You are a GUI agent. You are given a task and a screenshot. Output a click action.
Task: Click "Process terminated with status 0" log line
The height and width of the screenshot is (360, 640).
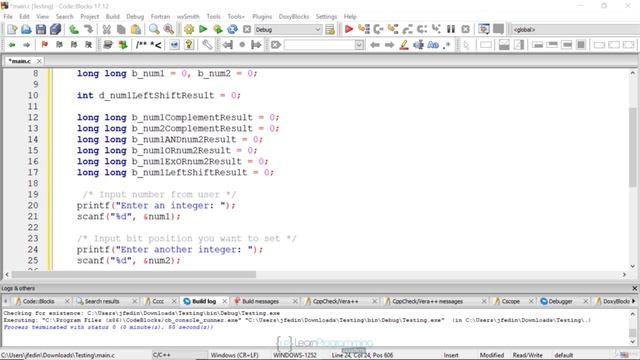108,327
